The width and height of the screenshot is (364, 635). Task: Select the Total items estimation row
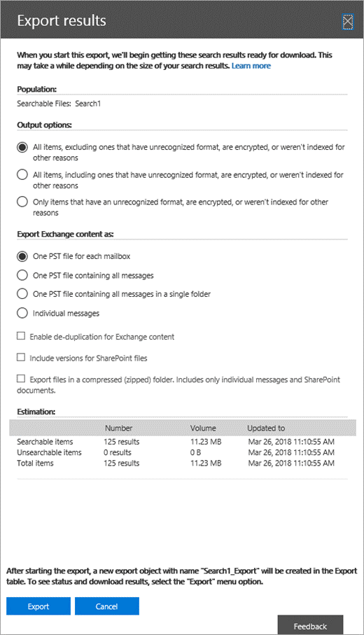point(182,463)
